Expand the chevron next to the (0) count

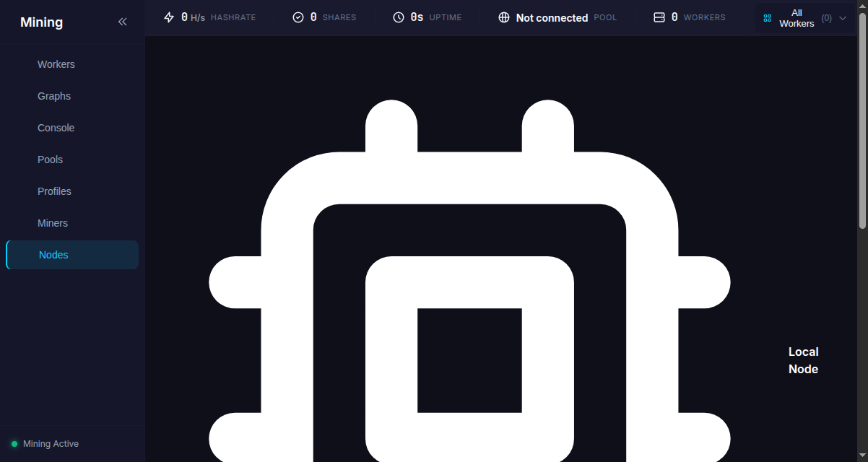tap(843, 18)
